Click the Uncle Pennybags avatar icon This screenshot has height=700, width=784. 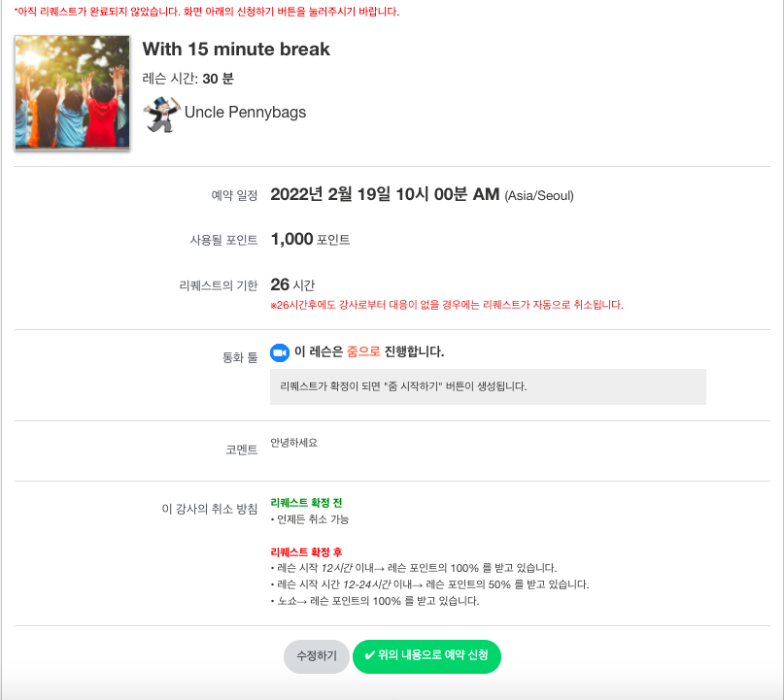coord(161,115)
